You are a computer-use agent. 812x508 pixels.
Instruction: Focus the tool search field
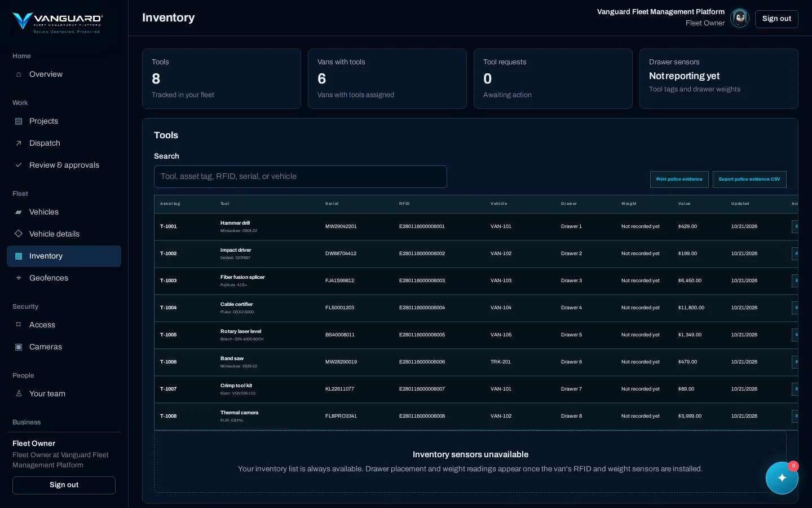301,177
